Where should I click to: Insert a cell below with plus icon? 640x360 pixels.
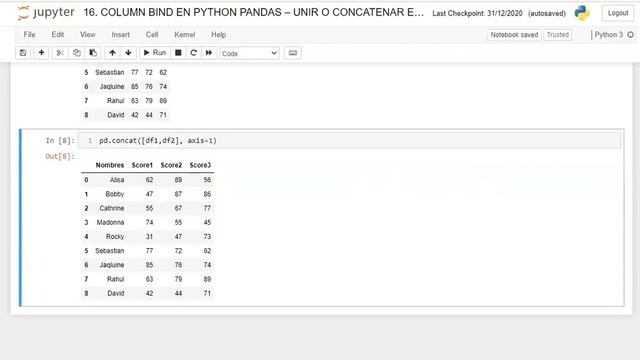41,53
